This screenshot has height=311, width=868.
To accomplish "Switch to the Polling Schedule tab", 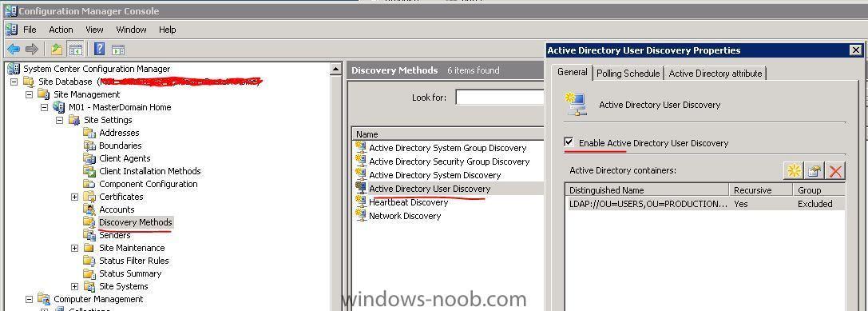I will (x=628, y=74).
